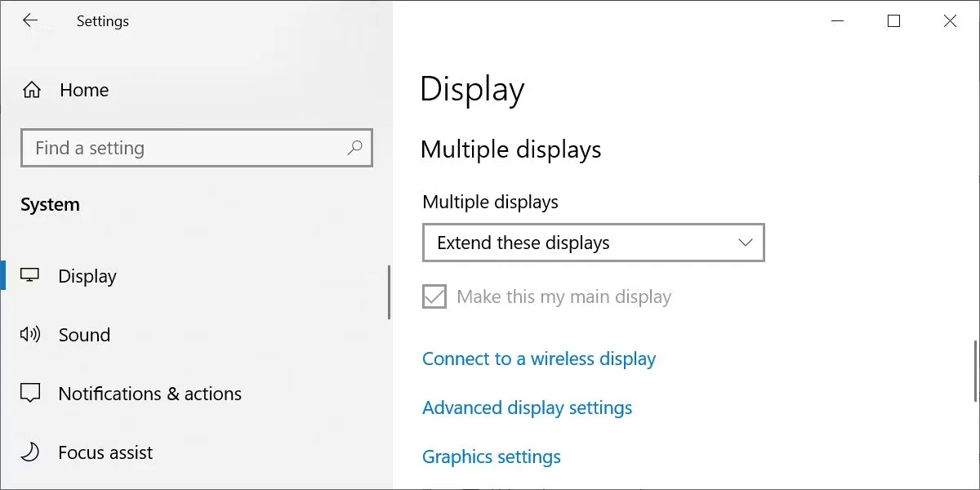The width and height of the screenshot is (980, 490).
Task: Open Graphics settings
Action: 491,457
